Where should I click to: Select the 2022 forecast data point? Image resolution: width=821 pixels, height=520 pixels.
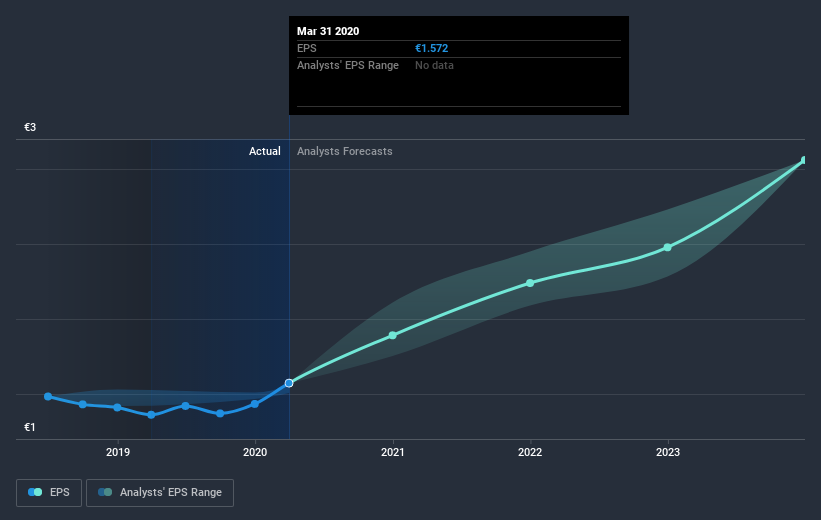(x=530, y=283)
